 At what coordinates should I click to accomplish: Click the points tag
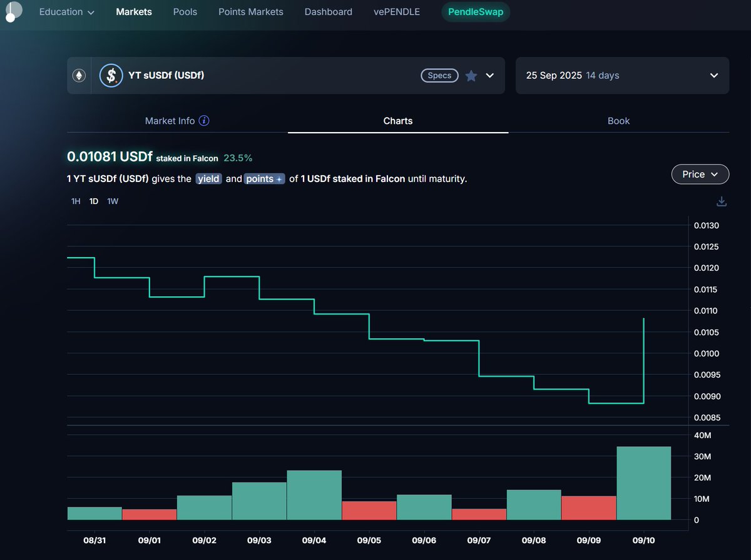(263, 179)
